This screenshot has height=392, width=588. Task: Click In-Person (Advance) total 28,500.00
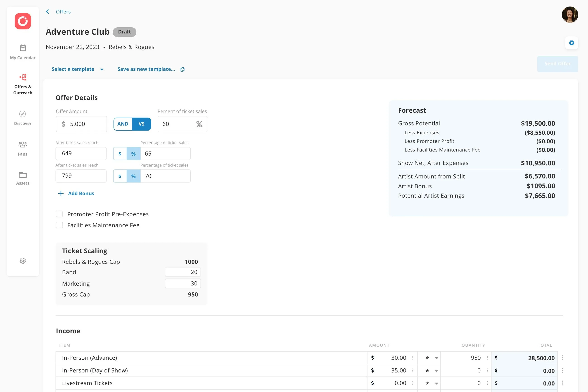[x=541, y=358]
